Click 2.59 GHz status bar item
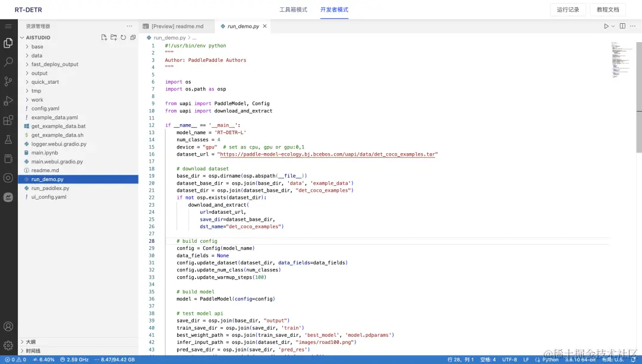This screenshot has width=642, height=364. (74, 359)
